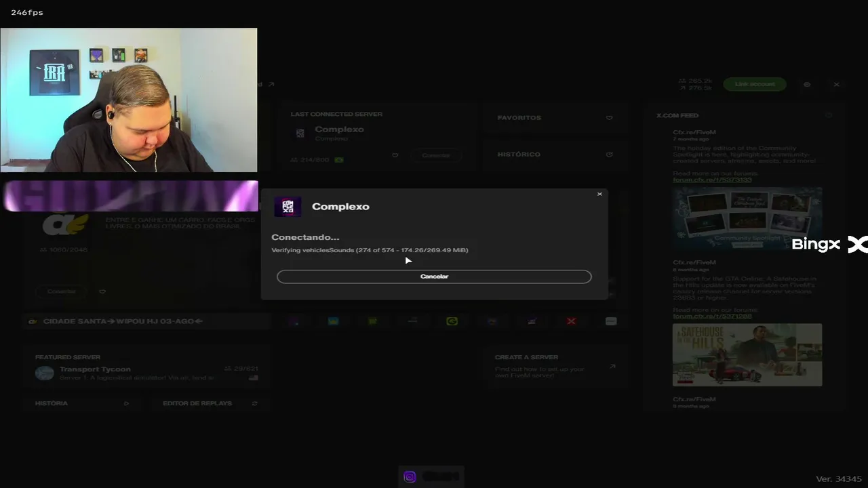Click the dark purple server icon right of G

click(492, 321)
